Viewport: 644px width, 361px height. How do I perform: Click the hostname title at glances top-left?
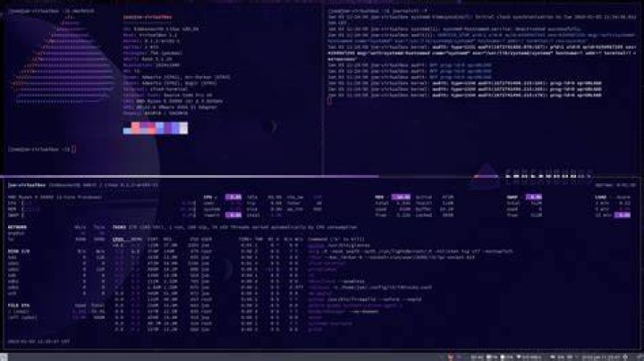point(26,186)
